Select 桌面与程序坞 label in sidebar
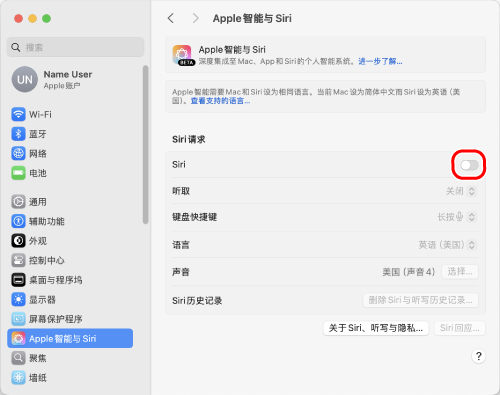The height and width of the screenshot is (395, 500). (x=56, y=280)
